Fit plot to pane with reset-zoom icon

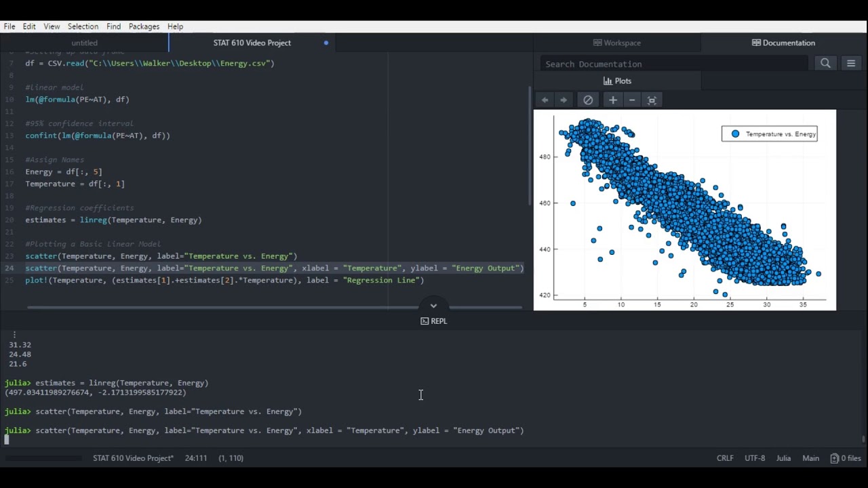(652, 100)
